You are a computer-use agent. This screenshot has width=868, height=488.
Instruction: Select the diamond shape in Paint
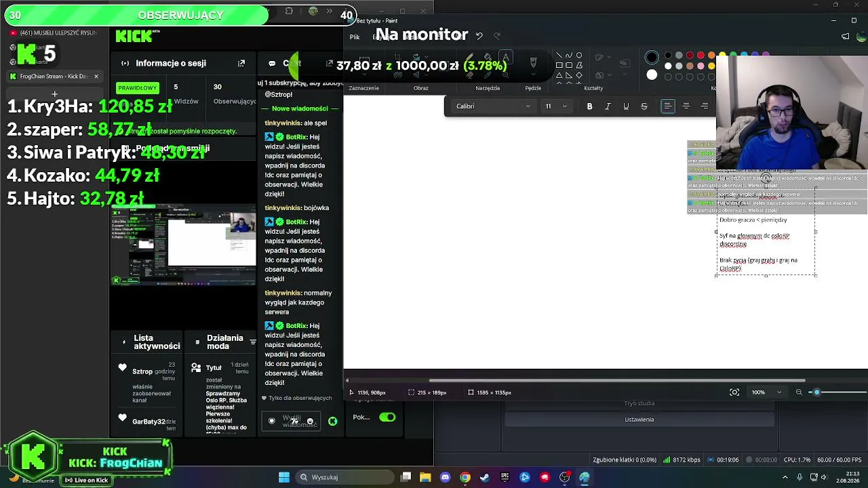[578, 75]
